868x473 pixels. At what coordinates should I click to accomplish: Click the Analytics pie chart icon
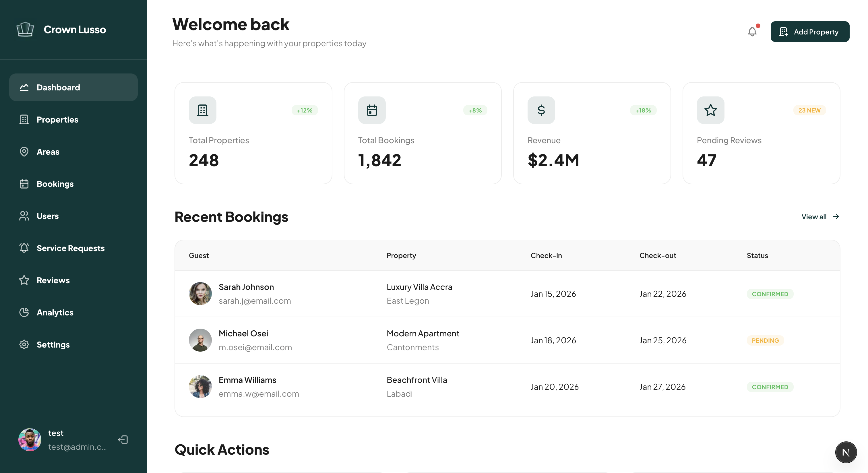[24, 312]
